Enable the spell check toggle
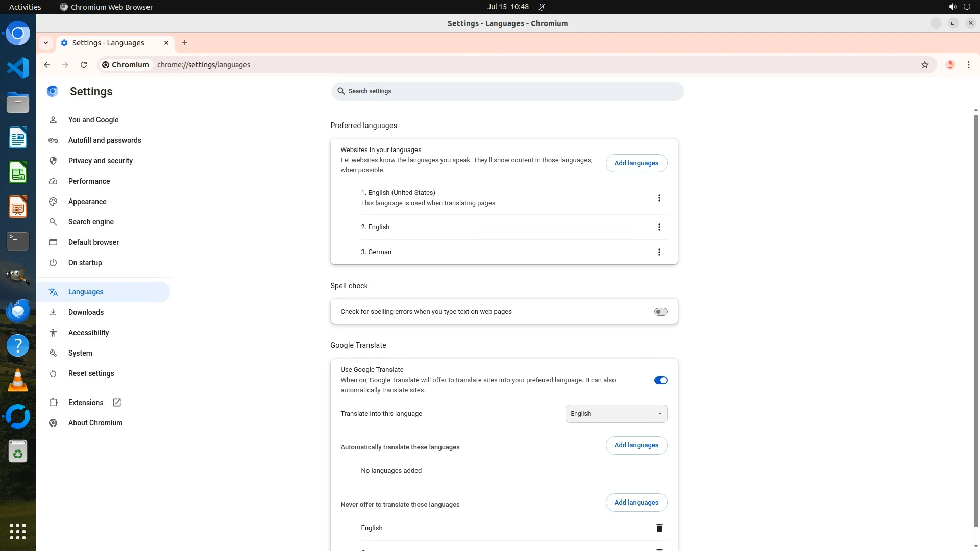Screen dimensions: 980x551 pos(660,312)
